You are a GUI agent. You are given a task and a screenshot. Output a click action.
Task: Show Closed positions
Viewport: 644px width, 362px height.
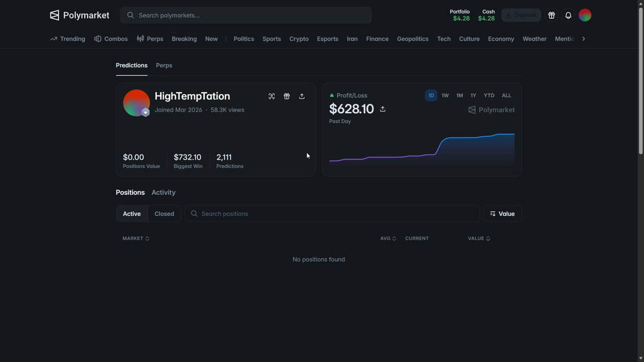[164, 213]
